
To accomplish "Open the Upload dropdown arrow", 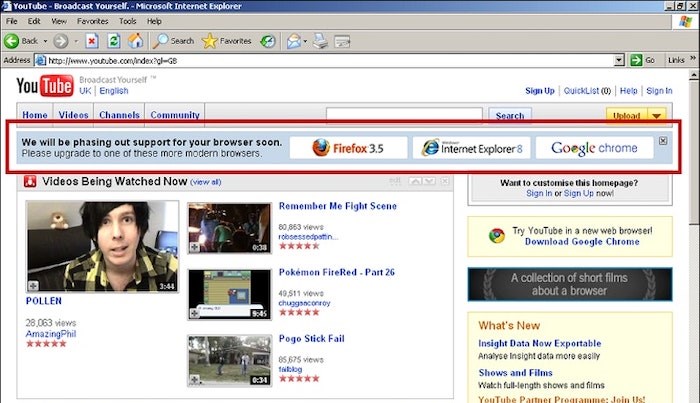I will [656, 116].
